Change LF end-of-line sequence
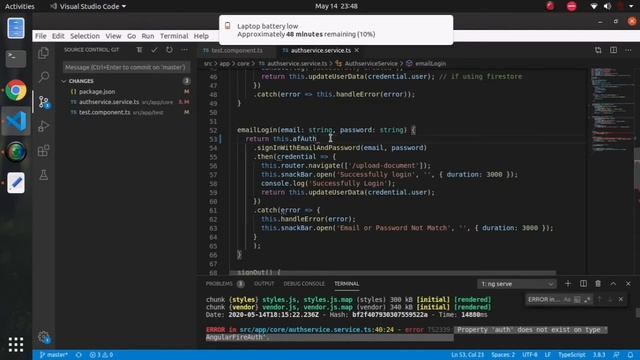Image resolution: width=640 pixels, height=360 pixels. pos(548,355)
